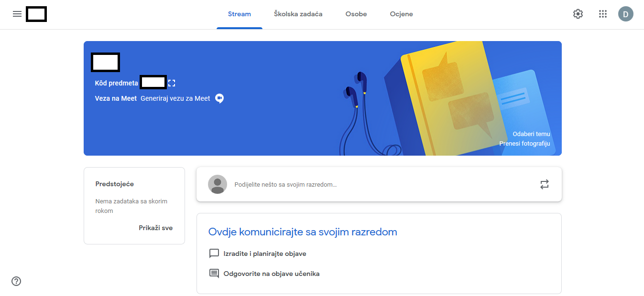Open the Google apps grid

pos(603,14)
